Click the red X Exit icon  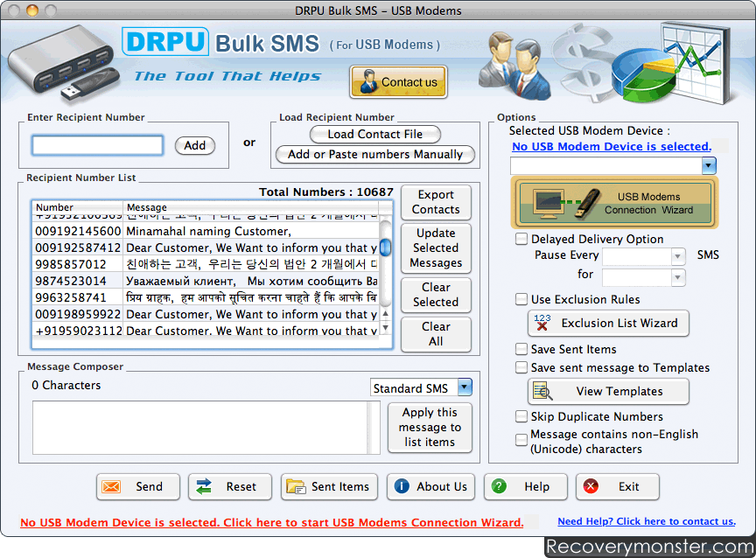pos(591,486)
